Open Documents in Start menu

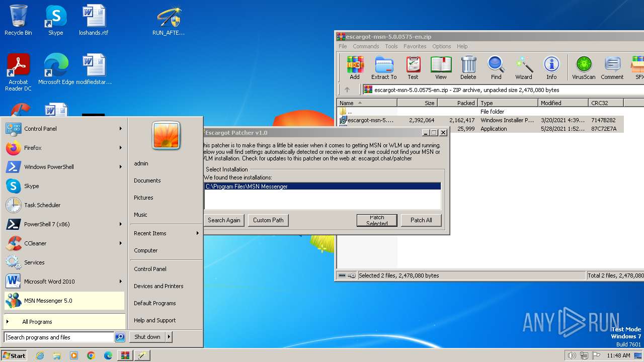[x=147, y=180]
